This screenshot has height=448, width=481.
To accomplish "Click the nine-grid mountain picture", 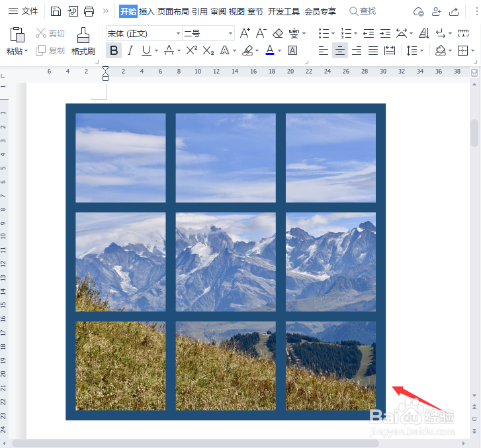I will [226, 262].
